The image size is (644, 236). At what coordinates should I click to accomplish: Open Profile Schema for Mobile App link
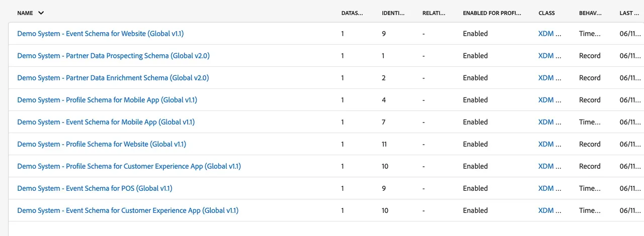coord(107,100)
